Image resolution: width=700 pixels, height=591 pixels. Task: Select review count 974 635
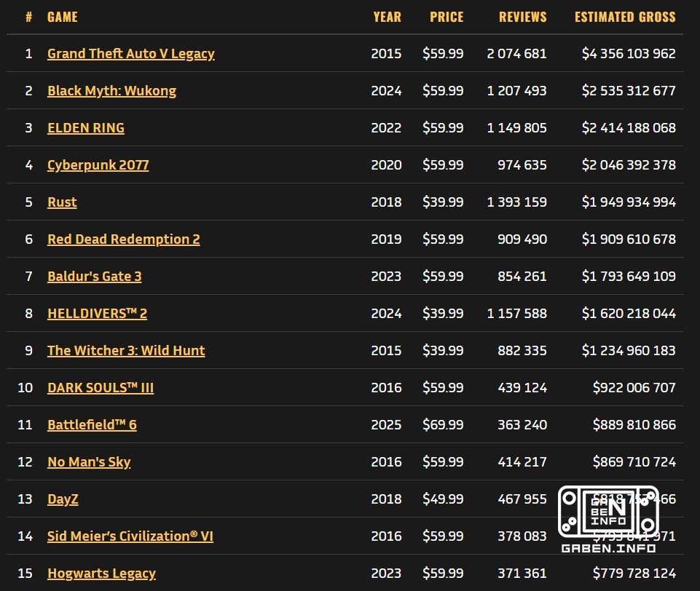pos(522,164)
